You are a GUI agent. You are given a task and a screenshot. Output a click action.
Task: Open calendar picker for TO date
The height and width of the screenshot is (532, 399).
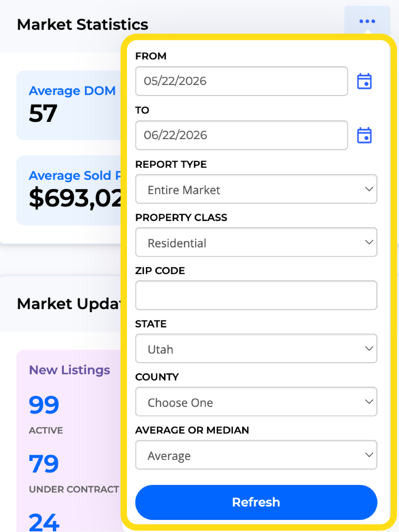364,135
